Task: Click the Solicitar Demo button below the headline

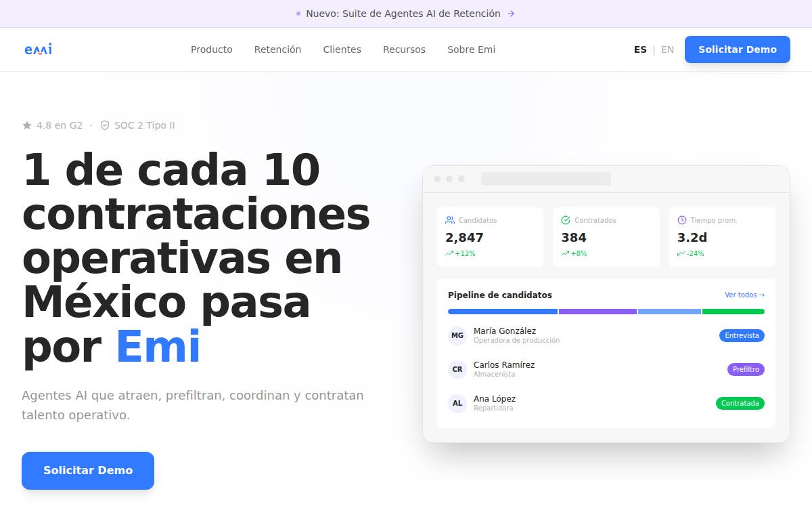Action: (88, 470)
